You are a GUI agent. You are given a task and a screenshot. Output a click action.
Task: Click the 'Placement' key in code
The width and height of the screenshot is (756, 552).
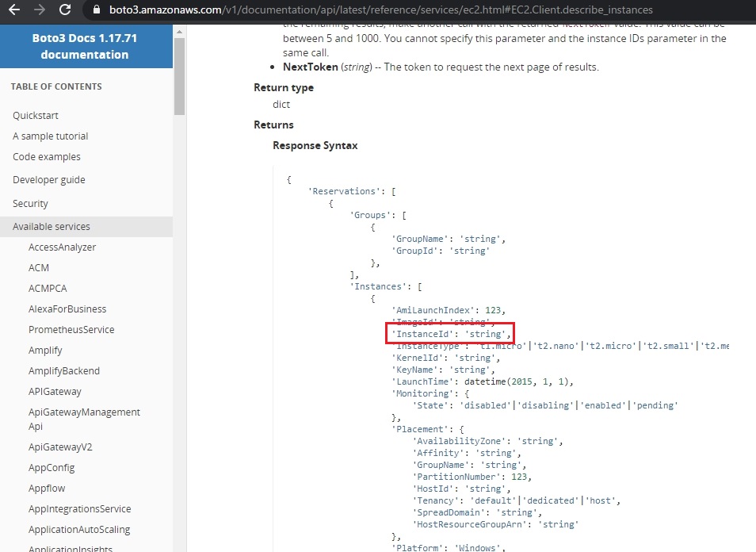tap(420, 429)
